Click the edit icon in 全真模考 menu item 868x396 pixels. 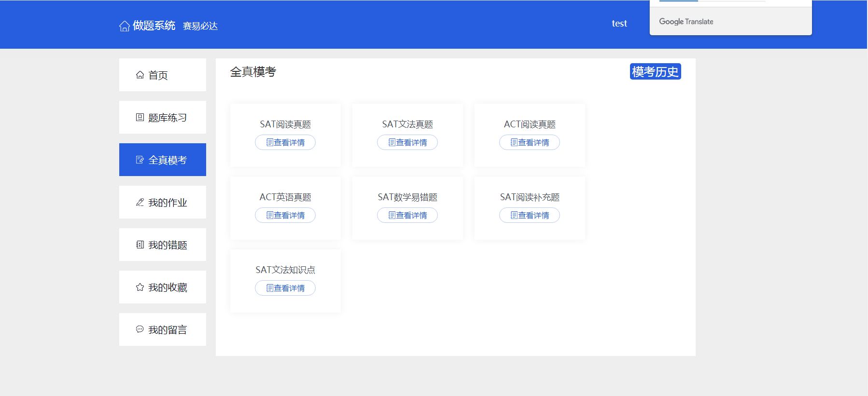140,160
